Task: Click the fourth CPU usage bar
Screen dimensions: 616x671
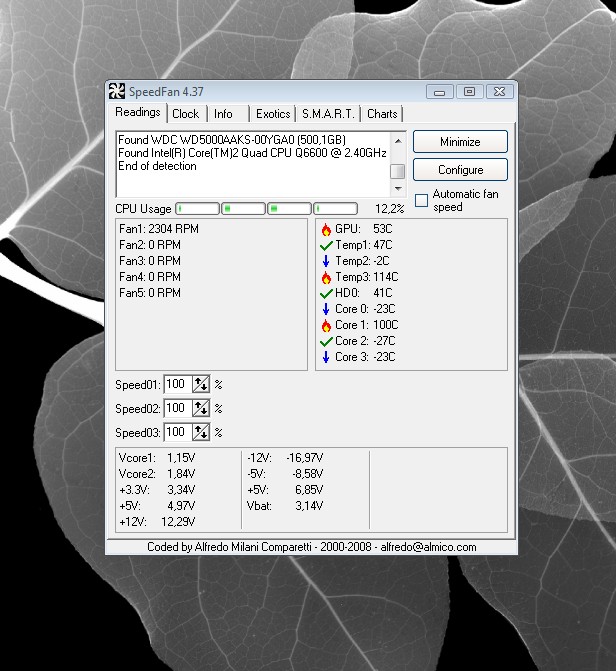Action: point(336,209)
